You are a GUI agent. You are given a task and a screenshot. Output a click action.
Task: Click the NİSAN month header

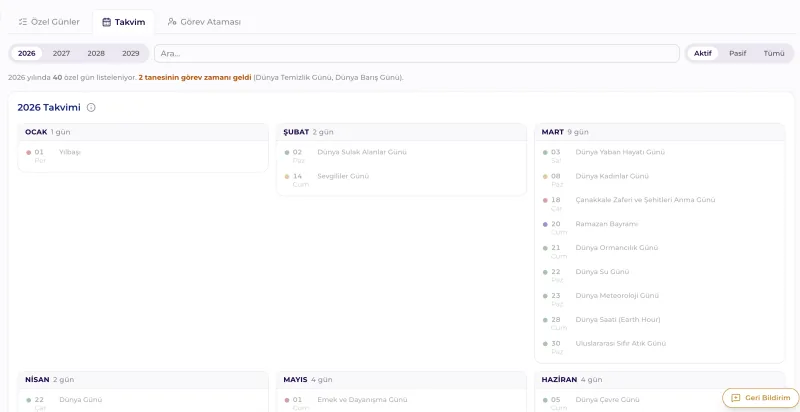[x=143, y=380]
